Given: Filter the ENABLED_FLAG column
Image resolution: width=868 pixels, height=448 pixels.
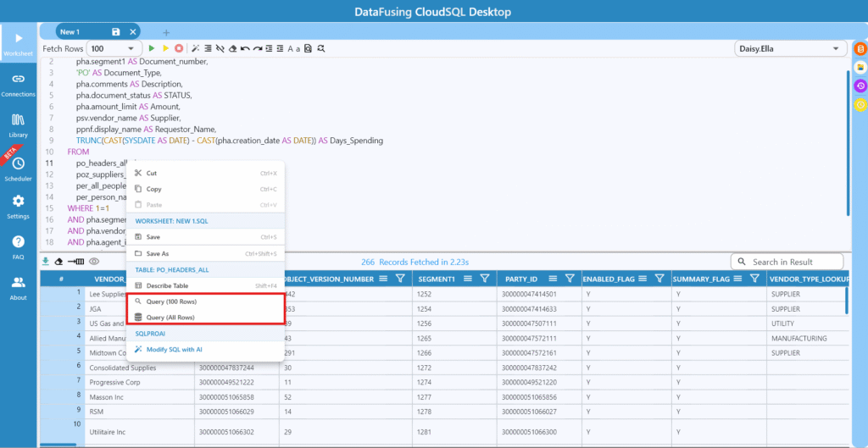Looking at the screenshot, I should coord(659,279).
